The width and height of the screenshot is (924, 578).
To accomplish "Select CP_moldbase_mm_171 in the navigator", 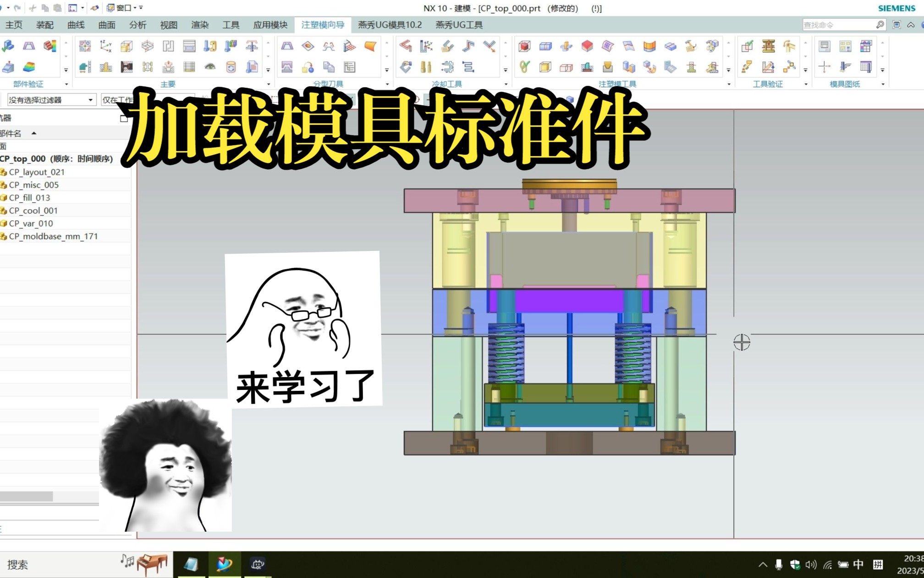I will pos(53,236).
